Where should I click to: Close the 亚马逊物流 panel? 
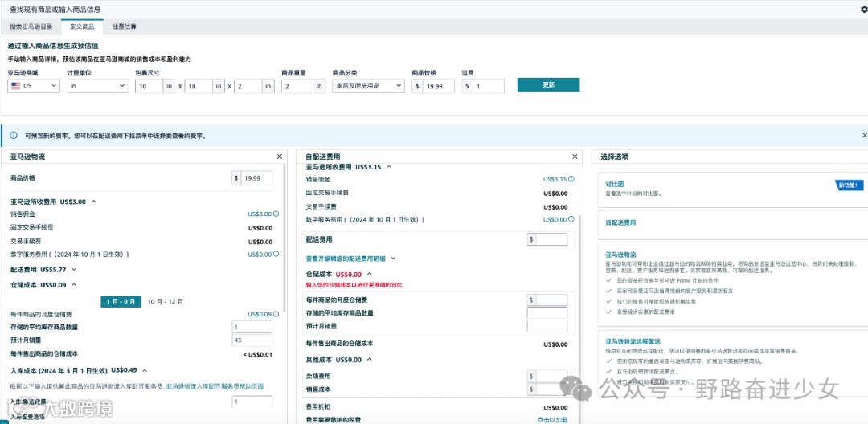coord(279,157)
